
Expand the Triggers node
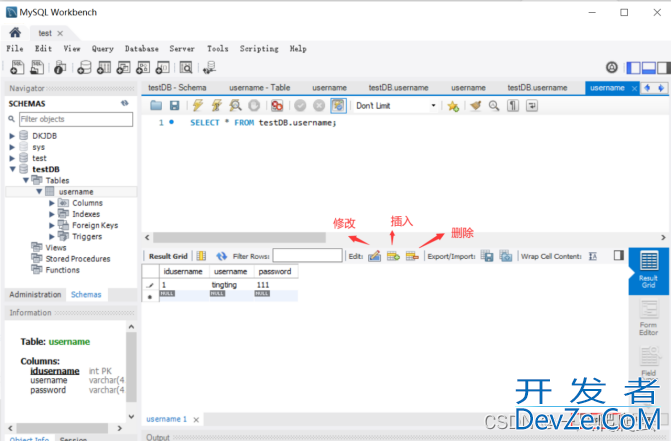[x=52, y=237]
